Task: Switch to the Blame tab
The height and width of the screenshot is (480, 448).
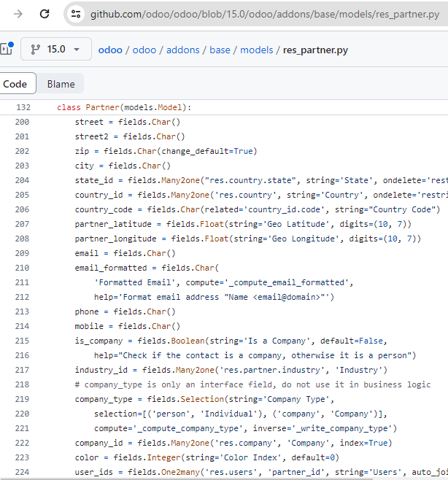Action: pos(61,84)
